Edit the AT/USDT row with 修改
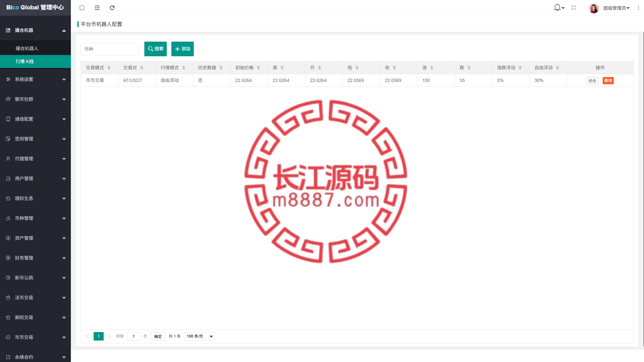Screen dimensions: 644x362 (x=592, y=81)
